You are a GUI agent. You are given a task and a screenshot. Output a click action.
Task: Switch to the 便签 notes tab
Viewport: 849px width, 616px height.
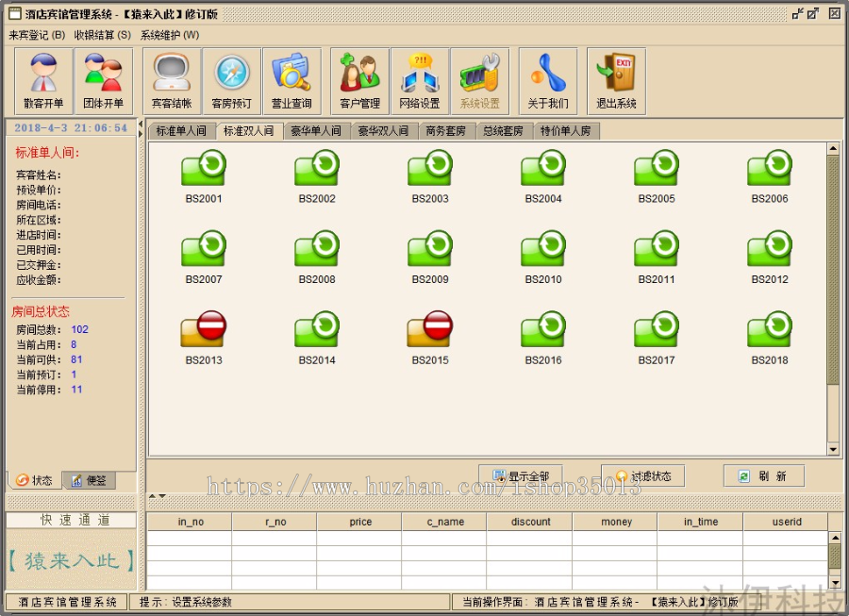click(x=89, y=480)
